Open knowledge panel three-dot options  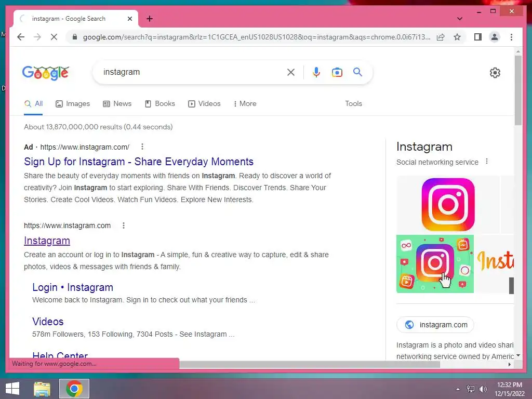point(486,162)
